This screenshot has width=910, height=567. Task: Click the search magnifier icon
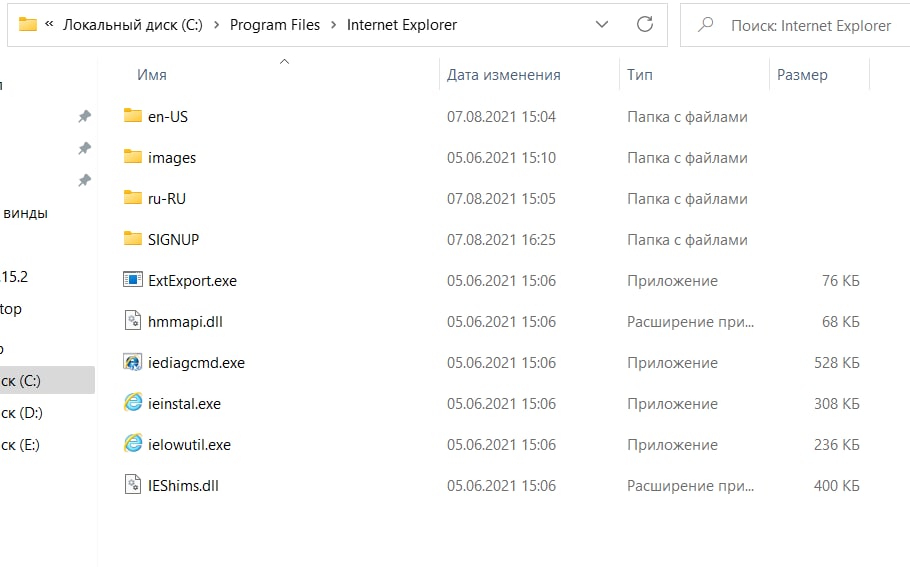(x=706, y=24)
